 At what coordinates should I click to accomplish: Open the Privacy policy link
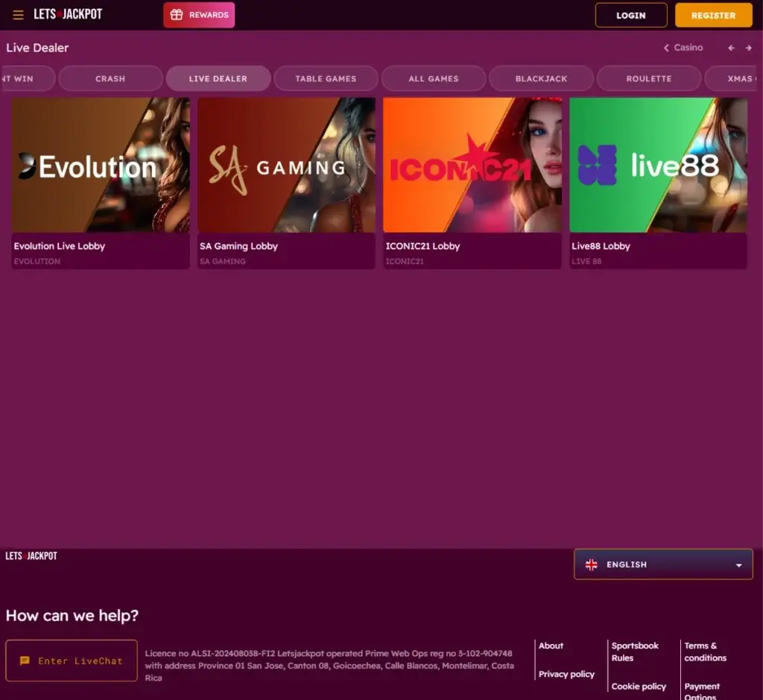(x=566, y=674)
